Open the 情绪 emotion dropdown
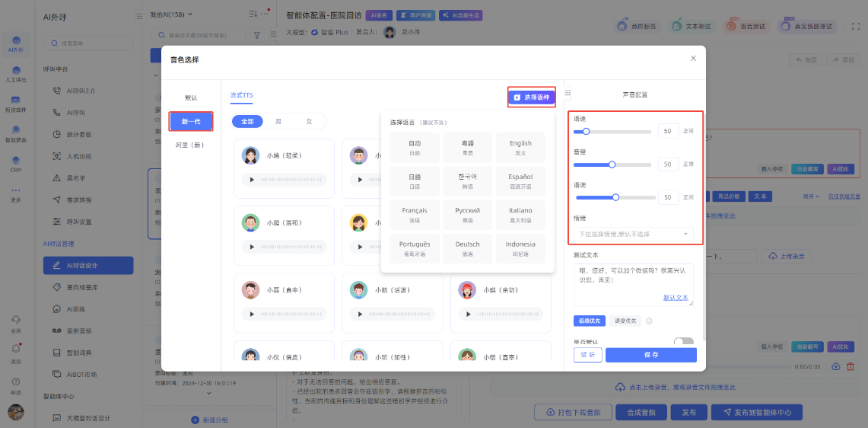The height and width of the screenshot is (428, 868). click(633, 234)
